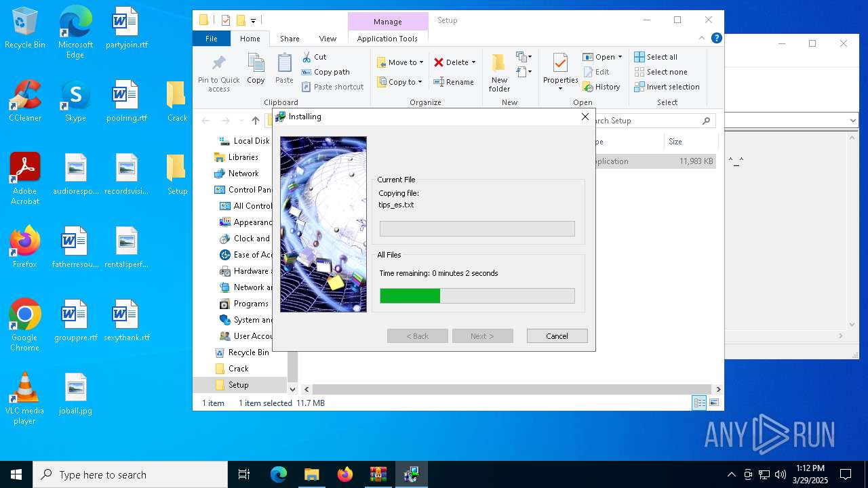Open the dropdown in the background window
The image size is (868, 488).
coord(853,121)
